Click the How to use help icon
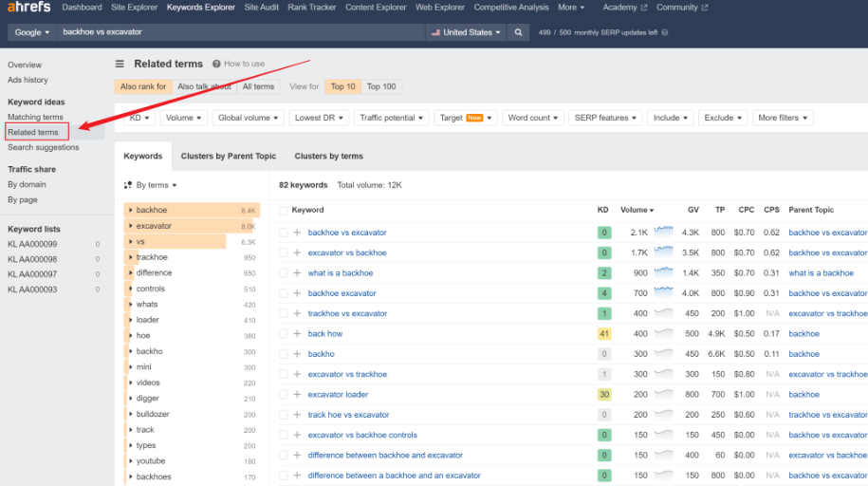868x486 pixels. click(x=216, y=64)
